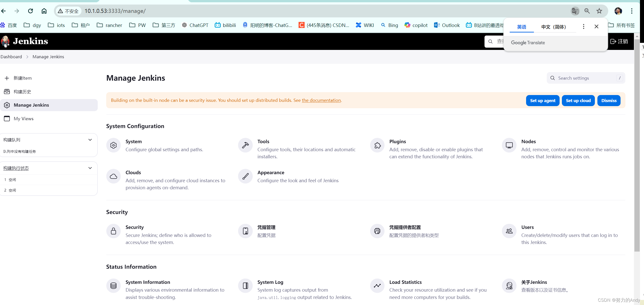This screenshot has width=644, height=305.
Task: Go back in browser history
Action: pyautogui.click(x=4, y=11)
